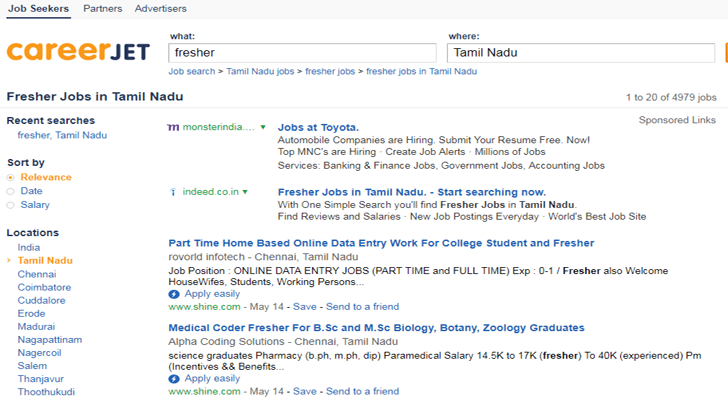Click 'Sponsored Links' label
This screenshot has height=400, width=728.
point(677,120)
